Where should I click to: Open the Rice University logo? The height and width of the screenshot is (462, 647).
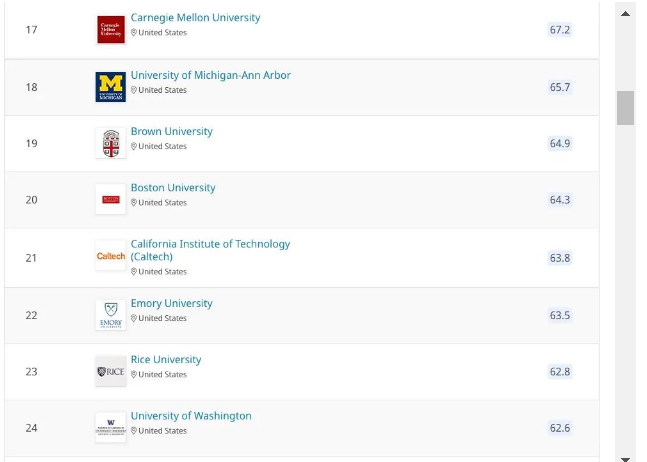[x=111, y=371]
